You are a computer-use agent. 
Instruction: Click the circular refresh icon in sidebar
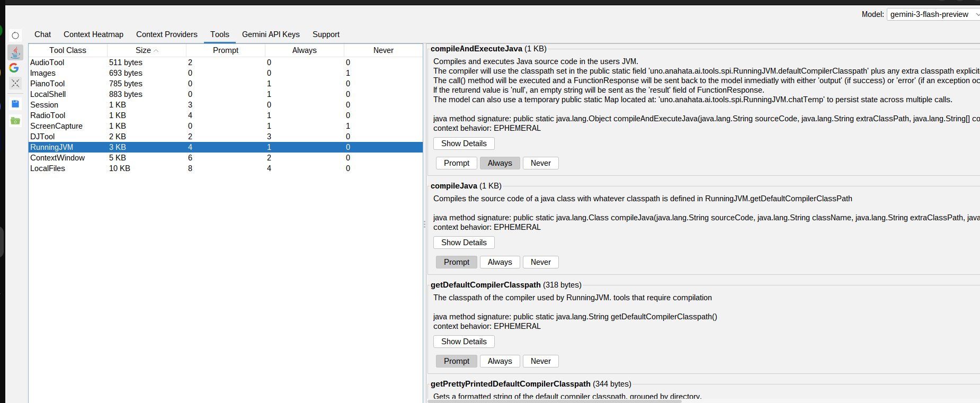point(15,35)
